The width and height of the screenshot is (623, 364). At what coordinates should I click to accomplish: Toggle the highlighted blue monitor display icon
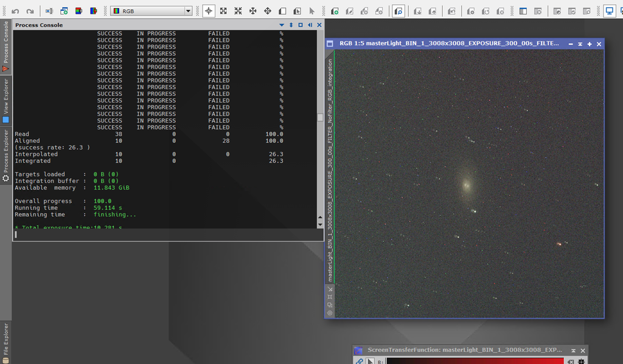click(609, 11)
